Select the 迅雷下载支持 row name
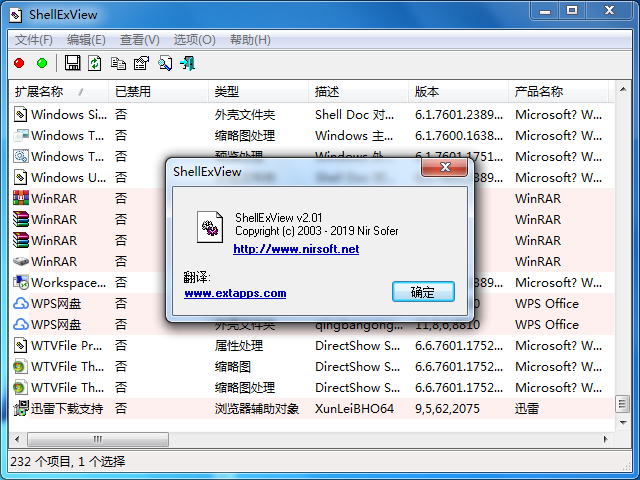 (x=67, y=409)
